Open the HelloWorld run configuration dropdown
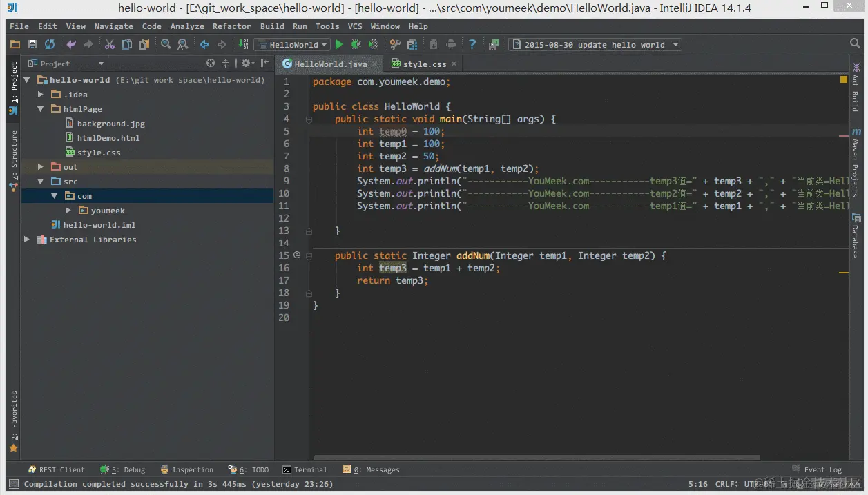This screenshot has height=495, width=868. 325,44
